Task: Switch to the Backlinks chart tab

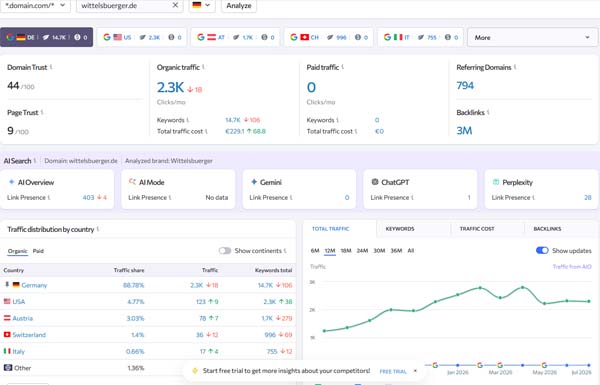Action: pyautogui.click(x=547, y=229)
